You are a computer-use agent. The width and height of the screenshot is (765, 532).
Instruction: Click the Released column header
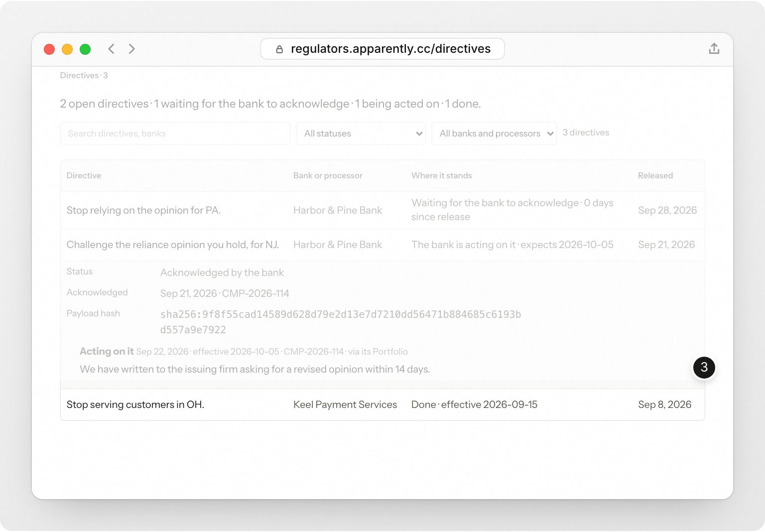point(655,175)
